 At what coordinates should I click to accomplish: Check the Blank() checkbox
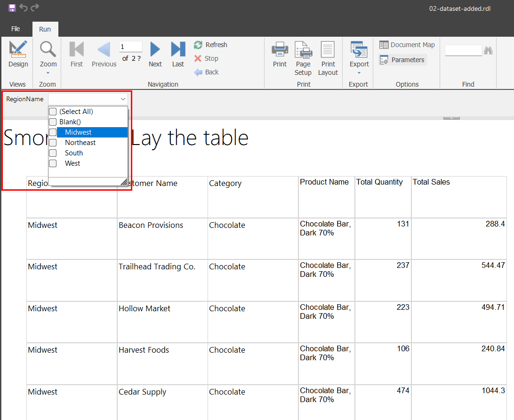click(x=53, y=122)
